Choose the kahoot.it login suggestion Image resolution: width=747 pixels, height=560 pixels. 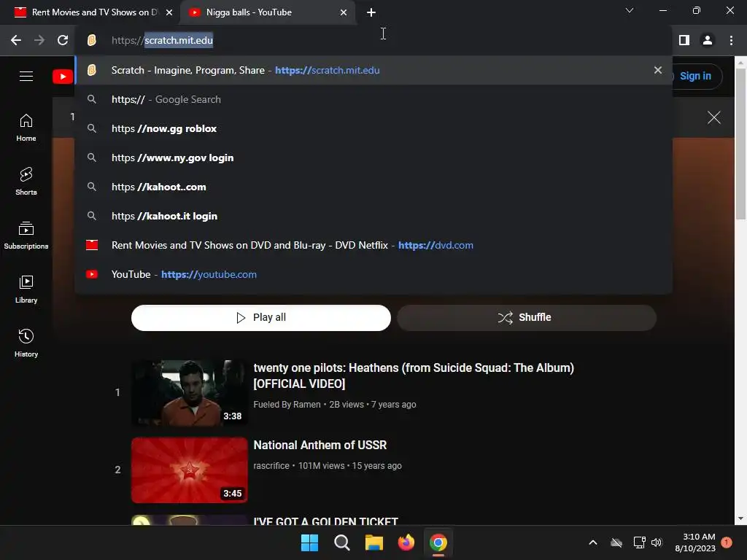point(373,216)
